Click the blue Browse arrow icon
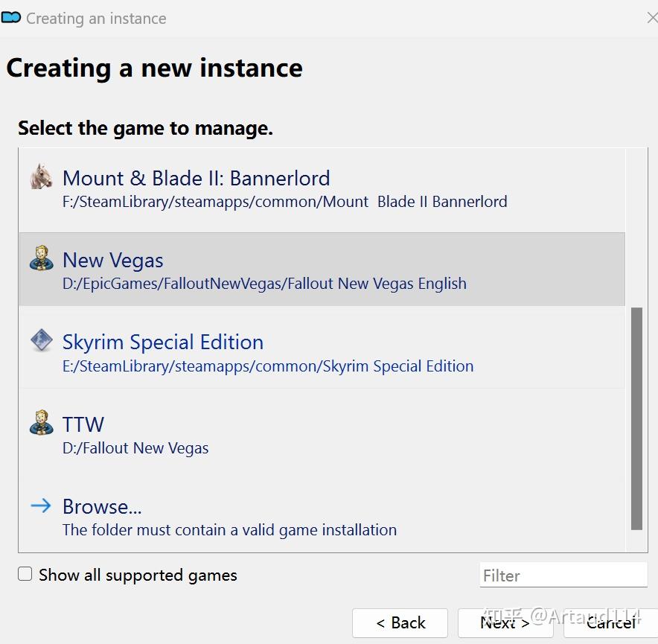 click(41, 506)
